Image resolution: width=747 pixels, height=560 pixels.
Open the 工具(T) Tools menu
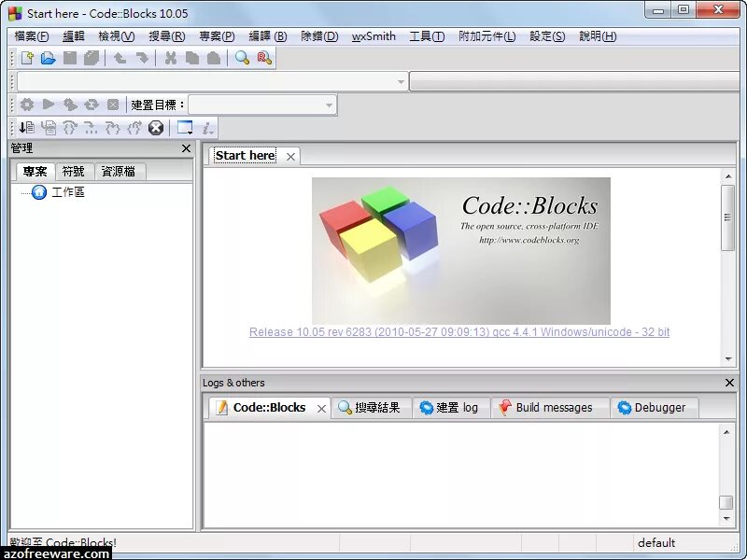point(427,36)
